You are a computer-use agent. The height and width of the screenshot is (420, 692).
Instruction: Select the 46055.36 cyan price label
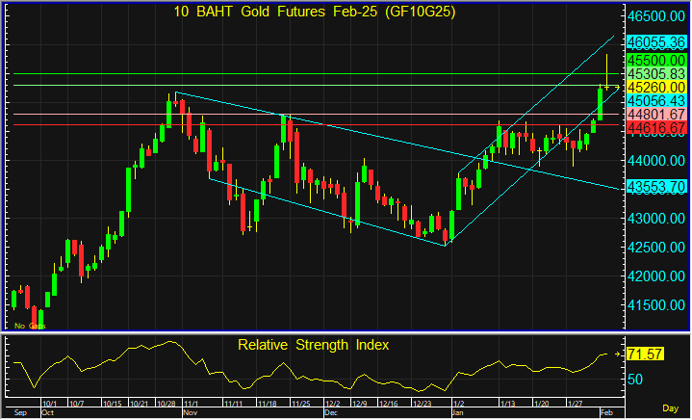656,42
